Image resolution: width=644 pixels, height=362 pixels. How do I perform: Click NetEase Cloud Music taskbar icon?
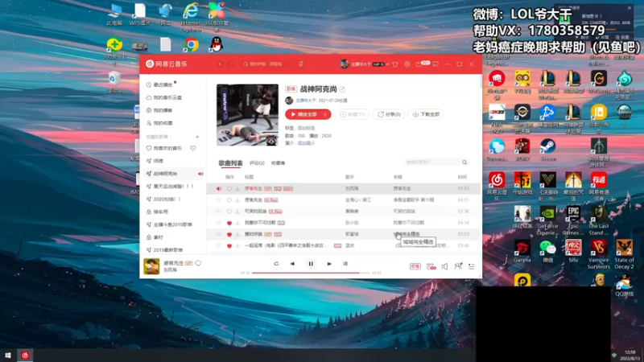pos(25,356)
